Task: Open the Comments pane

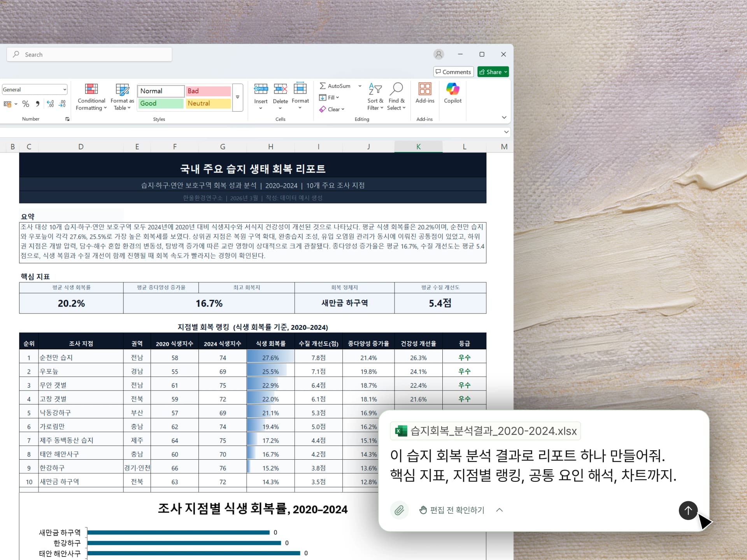Action: coord(453,72)
